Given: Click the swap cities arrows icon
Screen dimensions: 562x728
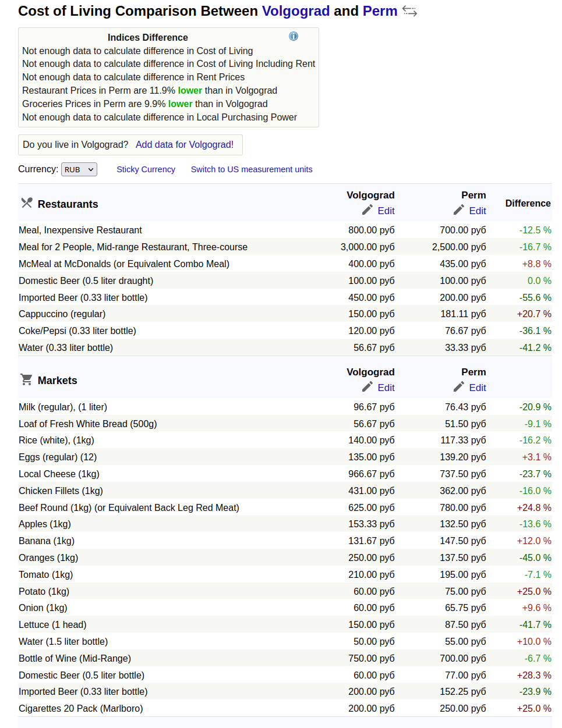Looking at the screenshot, I should [409, 12].
